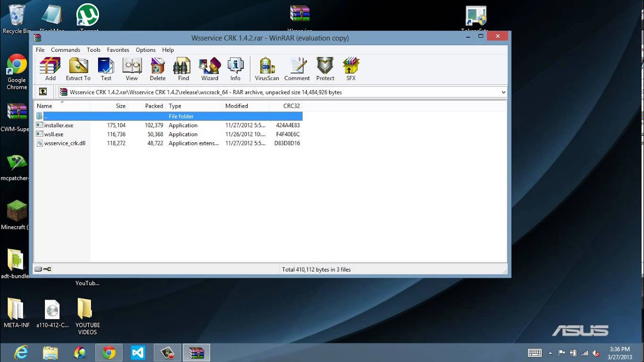This screenshot has height=362, width=644.
Task: Run VirusScan on the archive
Action: (x=267, y=69)
